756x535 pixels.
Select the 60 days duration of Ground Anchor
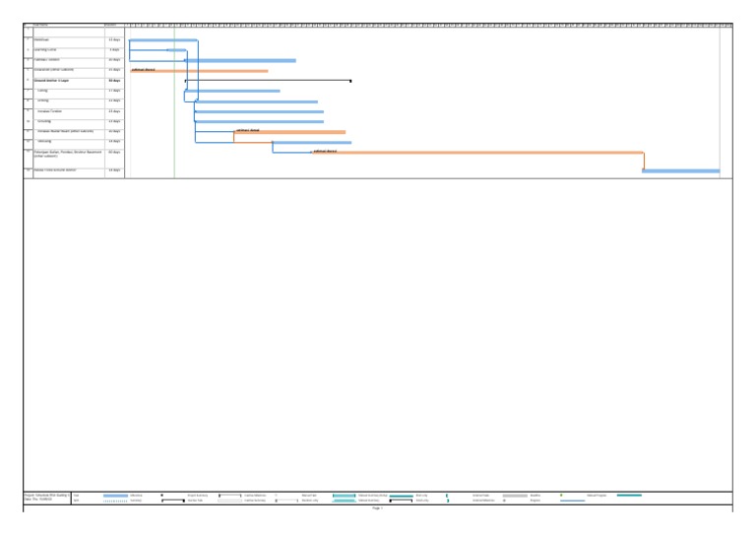click(114, 81)
